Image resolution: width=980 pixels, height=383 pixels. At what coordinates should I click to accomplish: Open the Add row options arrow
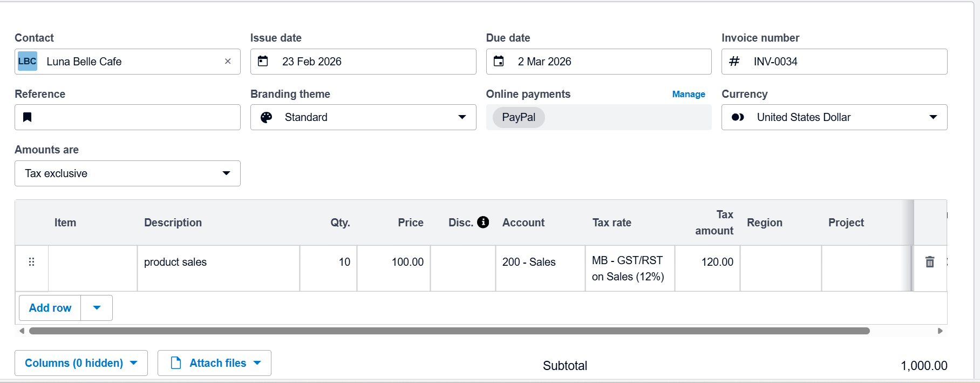pos(97,308)
